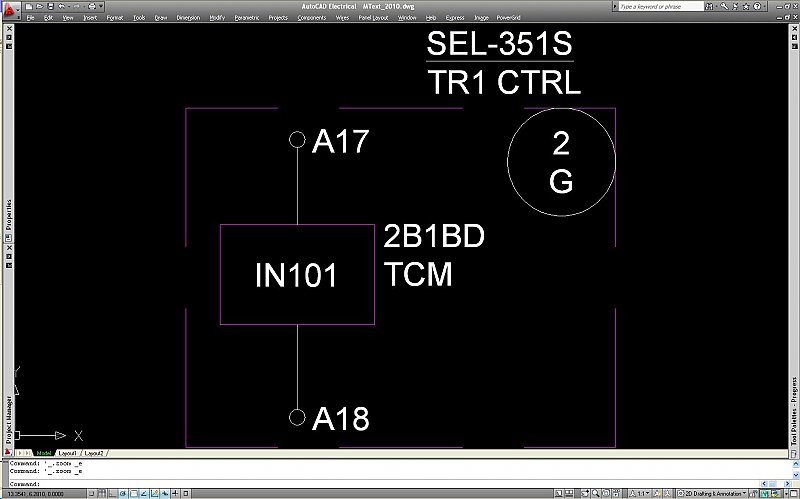Open the Wires menu
This screenshot has height=499, width=800.
pos(342,18)
